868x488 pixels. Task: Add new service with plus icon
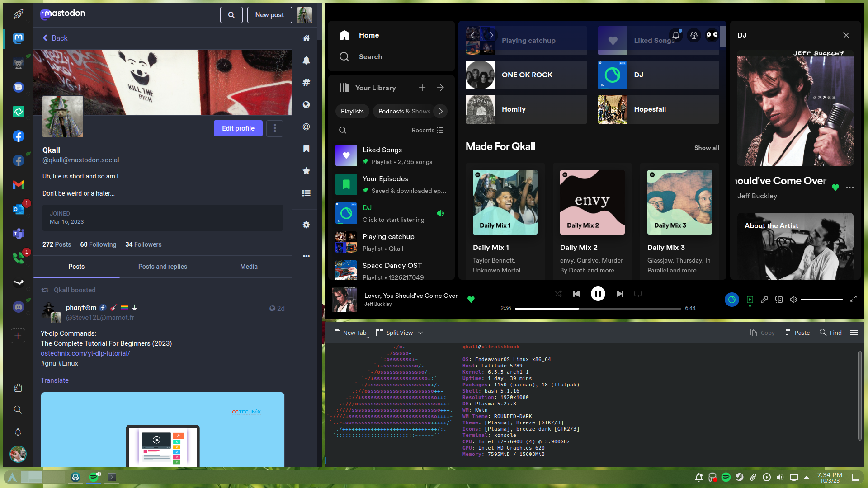pyautogui.click(x=18, y=336)
